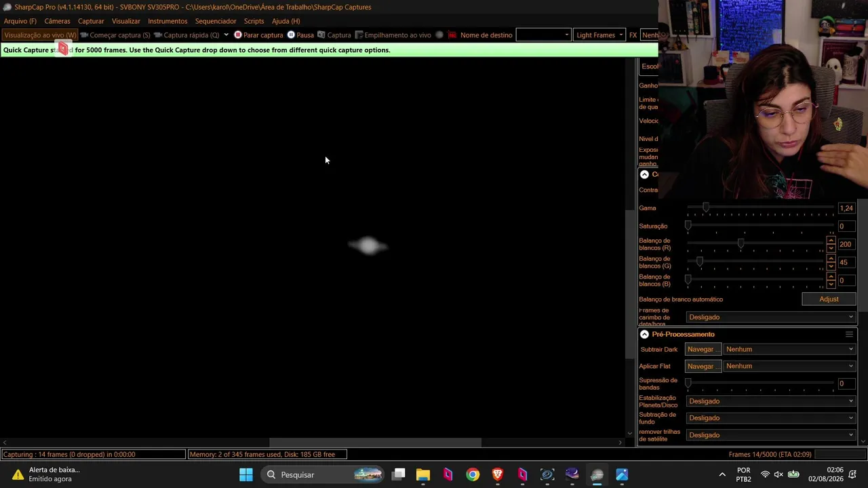This screenshot has height=488, width=868.
Task: Open Task View on the taskbar
Action: (x=399, y=474)
